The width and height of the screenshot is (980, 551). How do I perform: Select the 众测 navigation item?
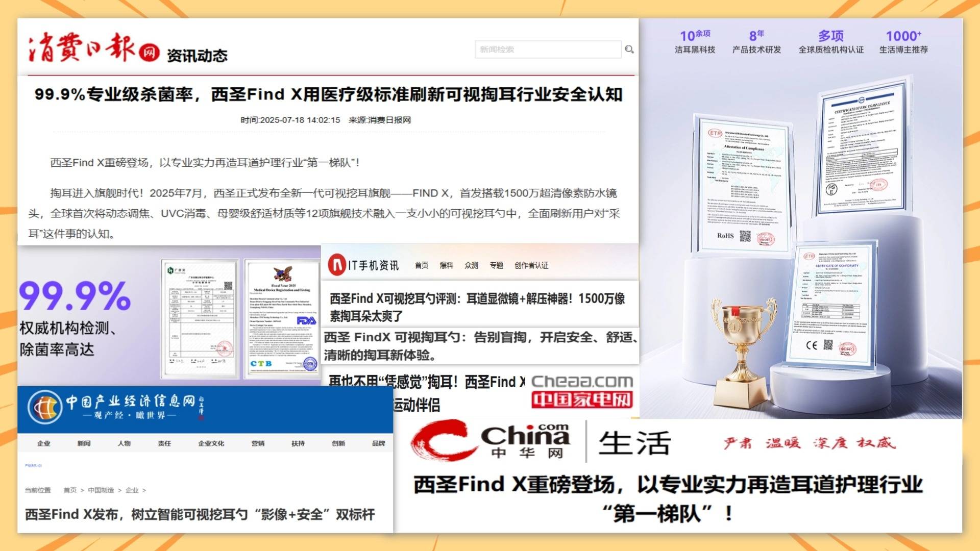471,265
